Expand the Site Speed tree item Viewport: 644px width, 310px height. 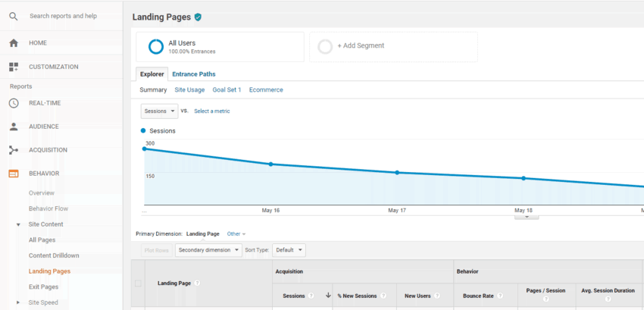pos(18,302)
